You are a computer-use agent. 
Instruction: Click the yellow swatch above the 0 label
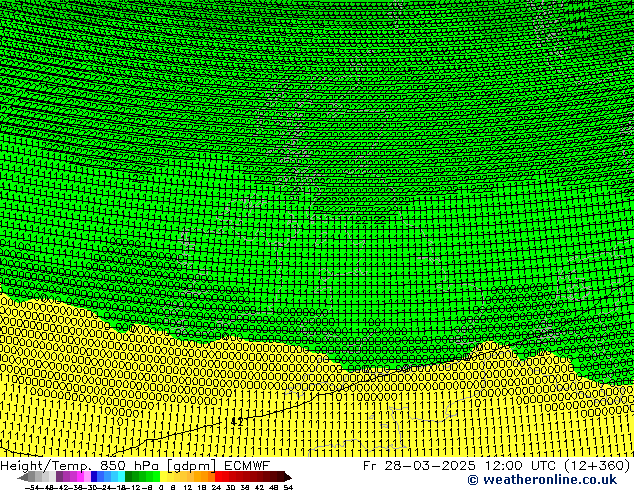tap(163, 476)
